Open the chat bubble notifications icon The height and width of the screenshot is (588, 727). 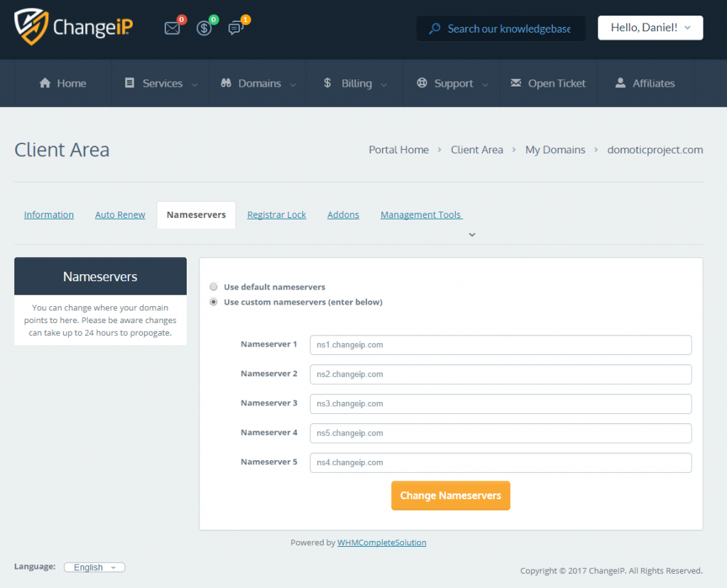click(236, 28)
